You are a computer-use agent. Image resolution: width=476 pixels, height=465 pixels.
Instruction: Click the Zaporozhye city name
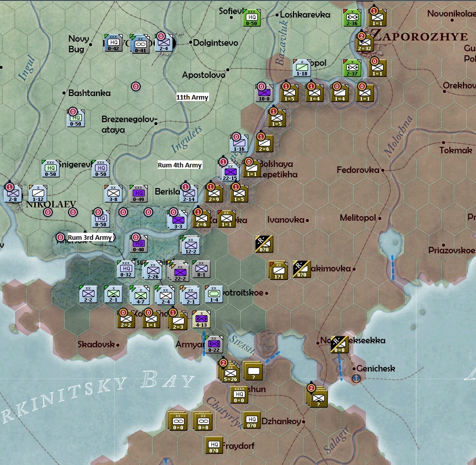(x=420, y=36)
